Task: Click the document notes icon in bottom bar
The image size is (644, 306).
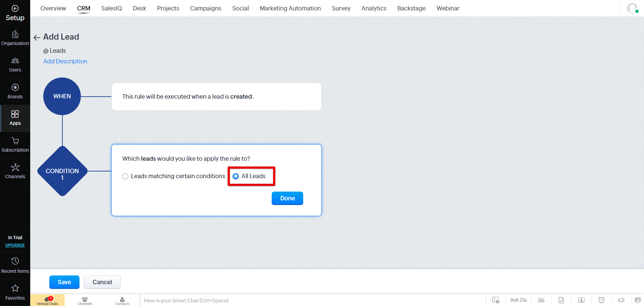Action: [561, 300]
